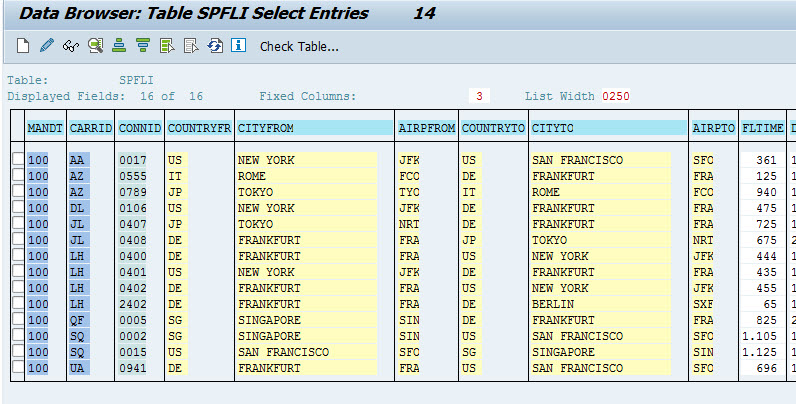Check the row box for UA 0941

click(x=18, y=368)
